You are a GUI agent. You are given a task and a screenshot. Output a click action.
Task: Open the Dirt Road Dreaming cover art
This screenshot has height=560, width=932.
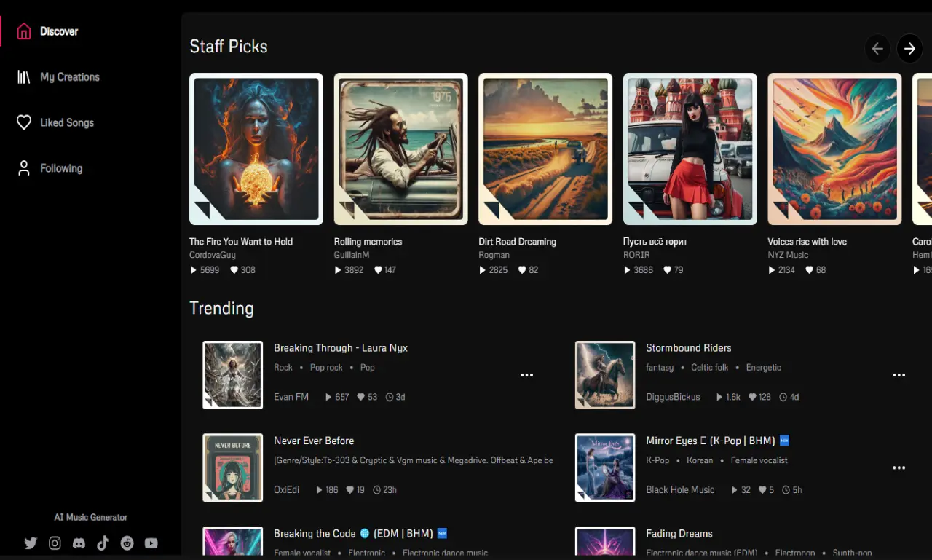pyautogui.click(x=545, y=149)
